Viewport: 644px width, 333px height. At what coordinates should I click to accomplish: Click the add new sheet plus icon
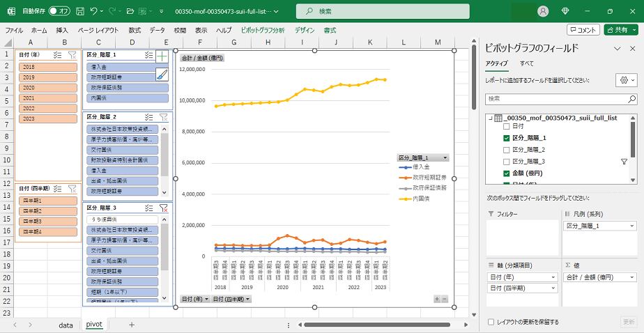click(x=131, y=325)
